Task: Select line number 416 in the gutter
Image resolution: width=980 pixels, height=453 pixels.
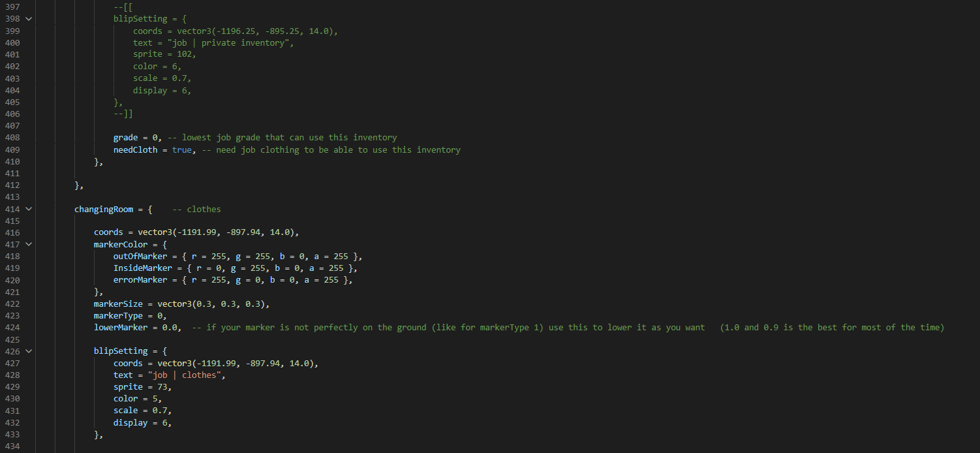Action: (11, 232)
